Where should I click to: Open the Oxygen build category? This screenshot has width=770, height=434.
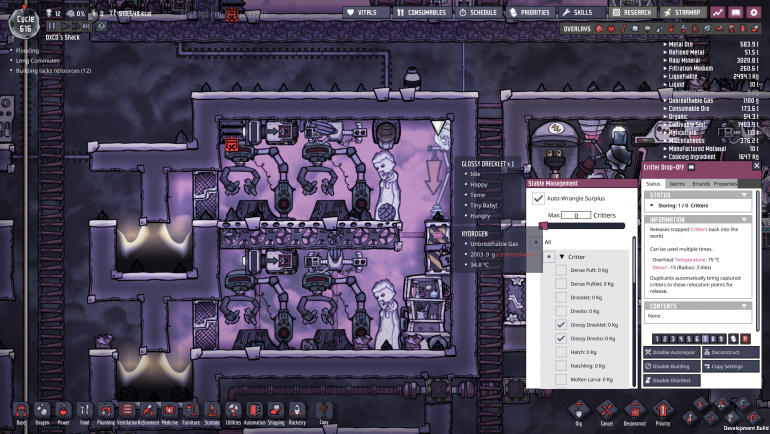point(42,411)
